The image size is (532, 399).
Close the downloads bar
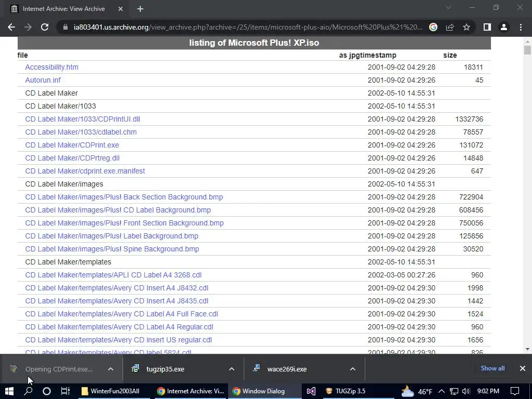point(523,368)
